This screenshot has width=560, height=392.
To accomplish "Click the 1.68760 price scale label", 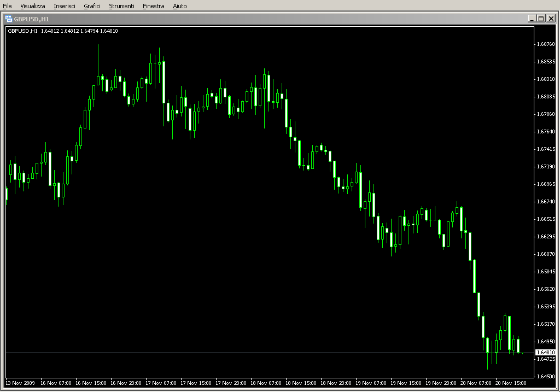I will pyautogui.click(x=546, y=44).
